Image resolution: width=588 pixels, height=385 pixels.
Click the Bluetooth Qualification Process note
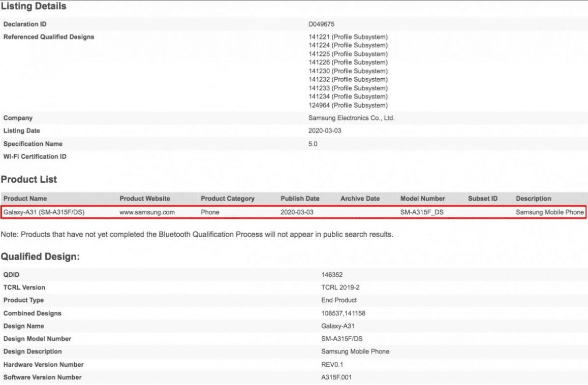(197, 234)
